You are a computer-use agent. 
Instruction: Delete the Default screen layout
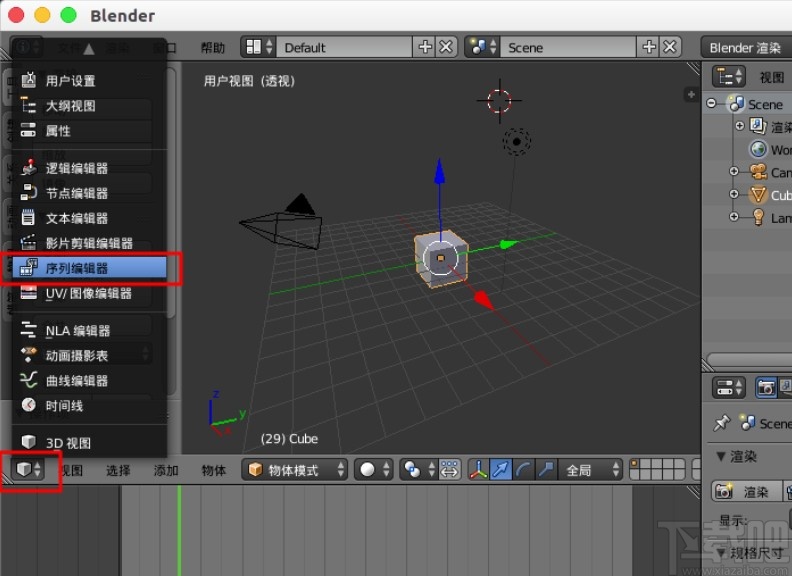coord(446,47)
